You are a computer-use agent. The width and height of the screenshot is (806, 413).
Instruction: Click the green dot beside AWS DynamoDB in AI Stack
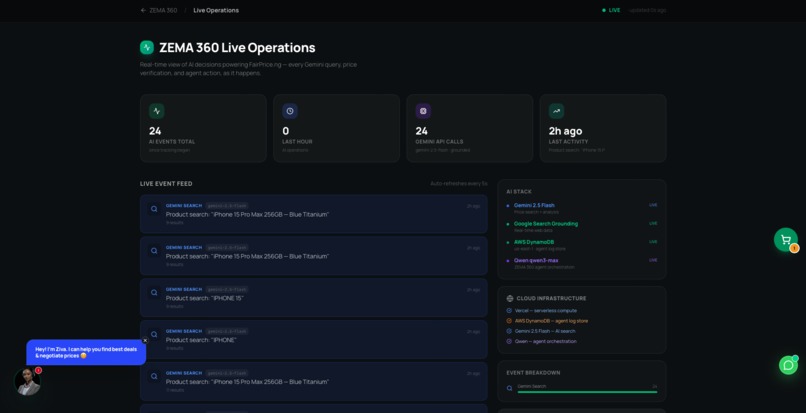(508, 242)
